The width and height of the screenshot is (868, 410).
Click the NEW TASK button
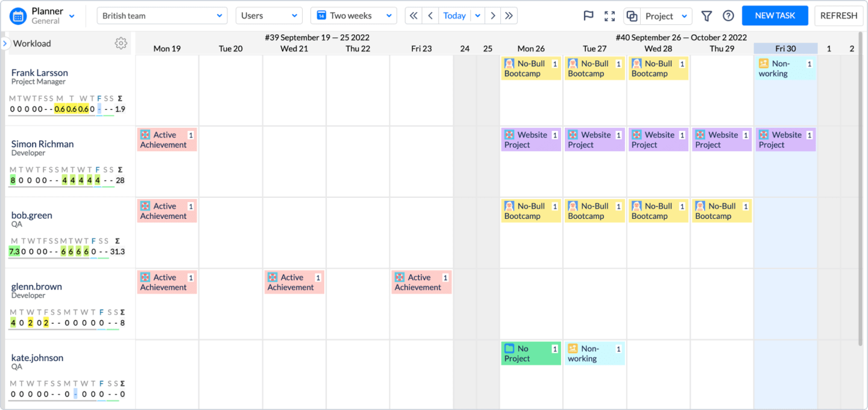tap(775, 16)
